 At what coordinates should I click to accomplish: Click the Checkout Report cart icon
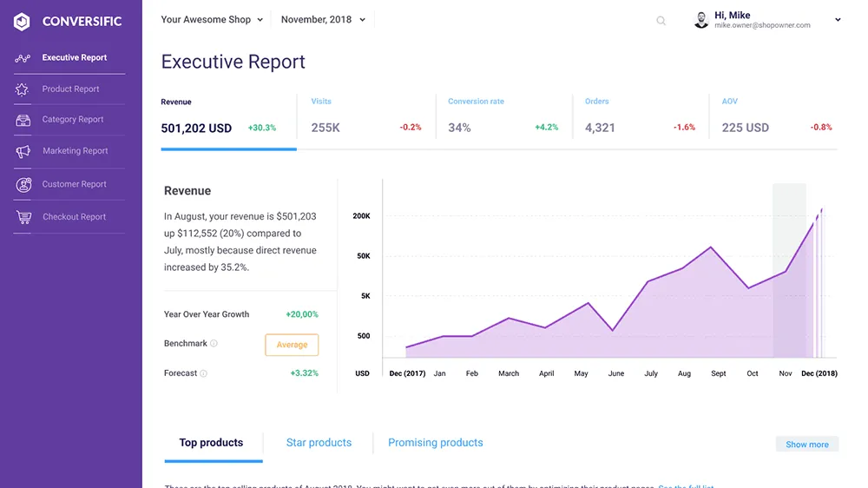pyautogui.click(x=23, y=217)
